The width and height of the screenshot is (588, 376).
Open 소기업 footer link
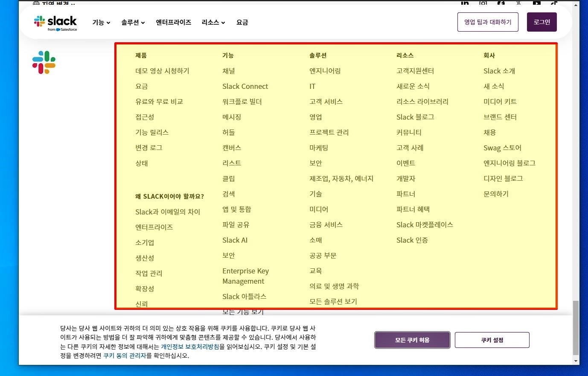[145, 243]
